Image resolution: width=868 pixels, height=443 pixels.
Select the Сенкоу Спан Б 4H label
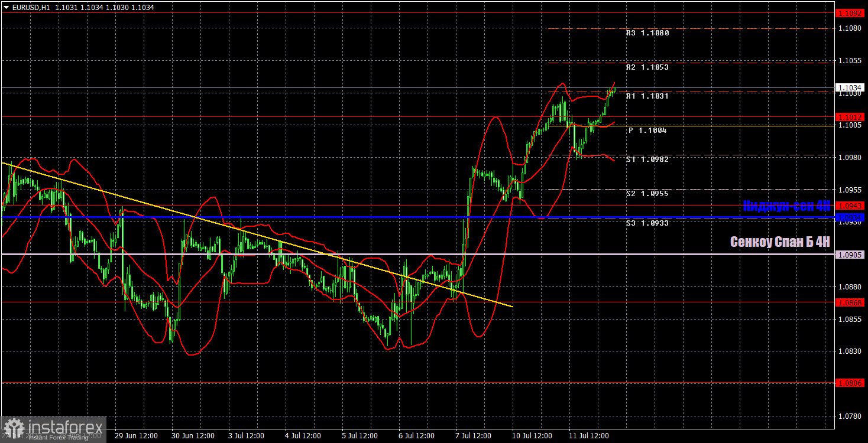click(x=780, y=242)
